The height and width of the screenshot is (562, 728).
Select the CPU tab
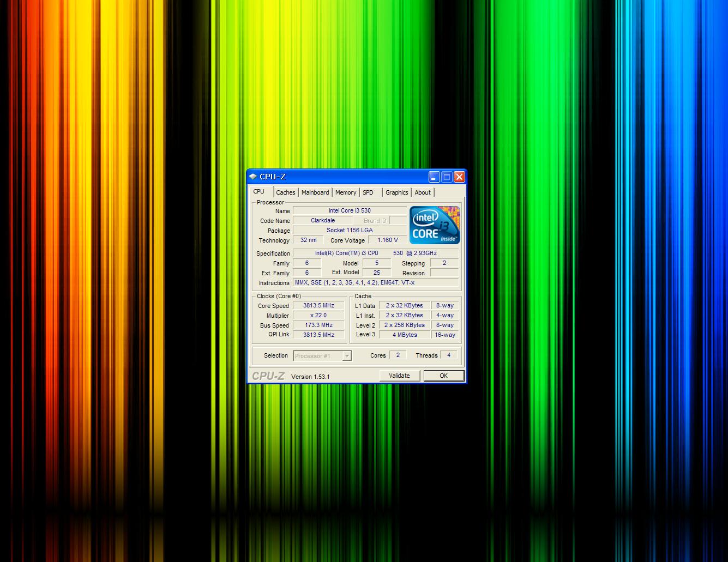point(259,191)
